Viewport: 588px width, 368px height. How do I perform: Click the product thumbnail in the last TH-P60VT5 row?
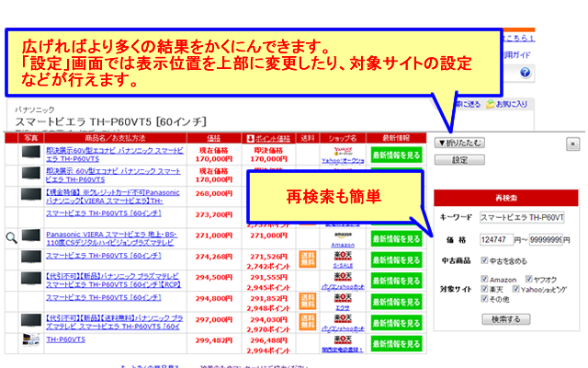pos(31,339)
